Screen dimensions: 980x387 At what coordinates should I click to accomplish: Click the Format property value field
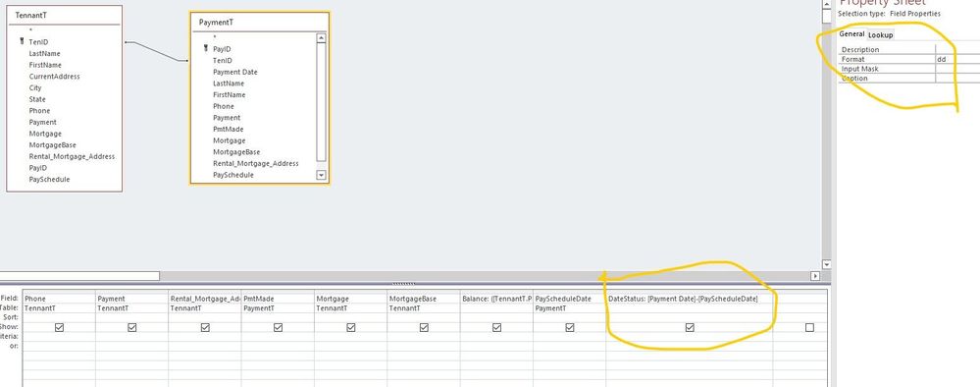957,59
